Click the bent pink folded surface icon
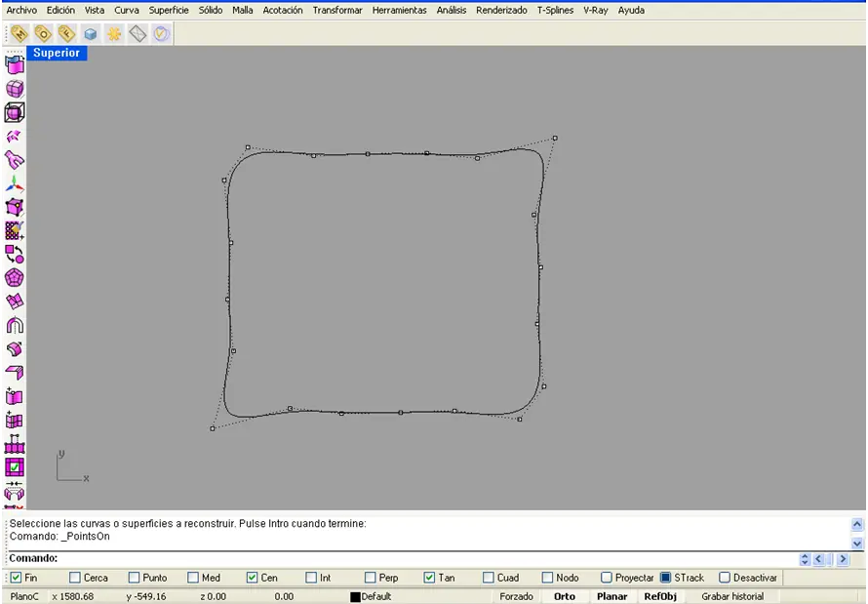Screen dimensions: 868x604 coord(15,373)
